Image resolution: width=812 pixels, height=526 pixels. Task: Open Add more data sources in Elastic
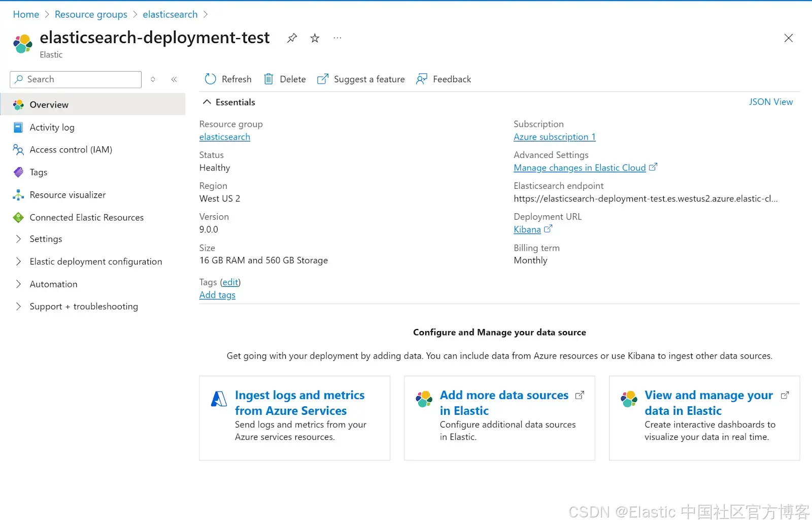coord(504,403)
